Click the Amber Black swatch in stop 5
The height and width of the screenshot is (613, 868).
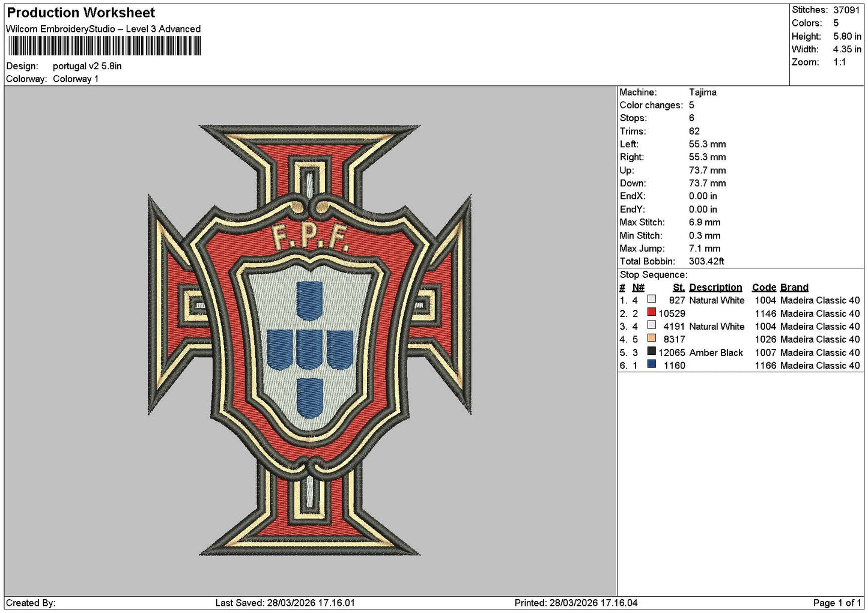[x=652, y=351]
